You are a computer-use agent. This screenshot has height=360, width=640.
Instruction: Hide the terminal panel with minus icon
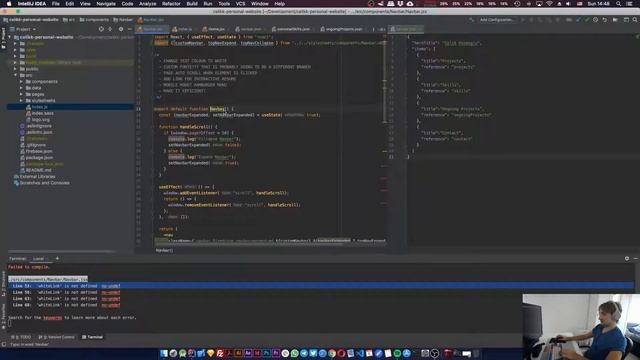coord(636,258)
